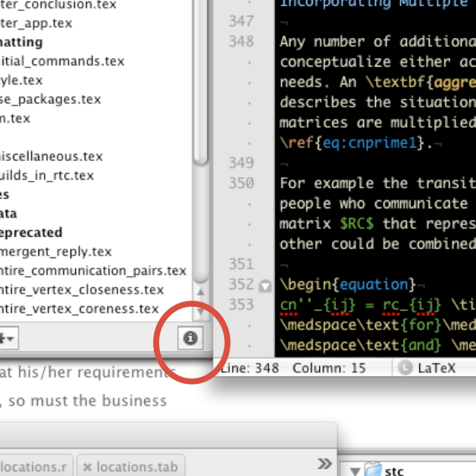Open entire_vertex_coreness.tex file
This screenshot has width=476, height=476.
pyautogui.click(x=79, y=308)
